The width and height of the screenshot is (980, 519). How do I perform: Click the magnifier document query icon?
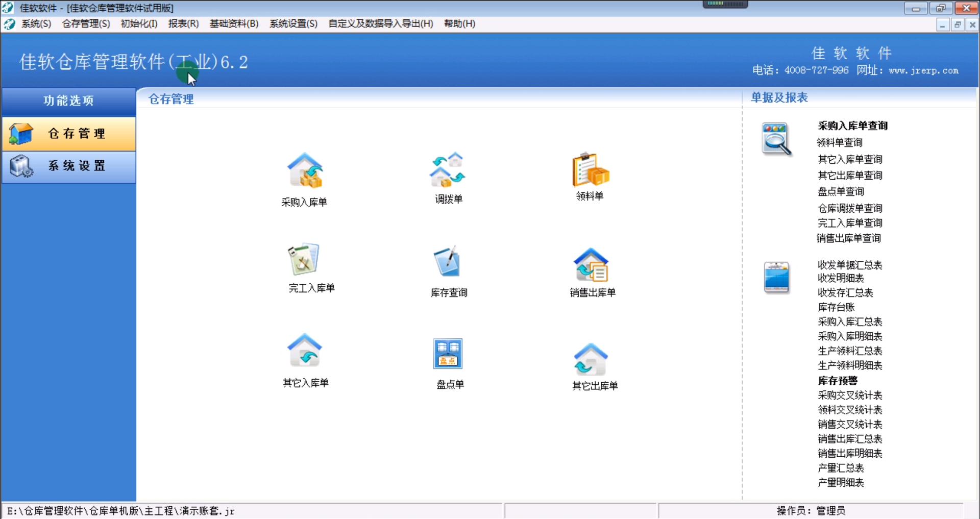(776, 139)
